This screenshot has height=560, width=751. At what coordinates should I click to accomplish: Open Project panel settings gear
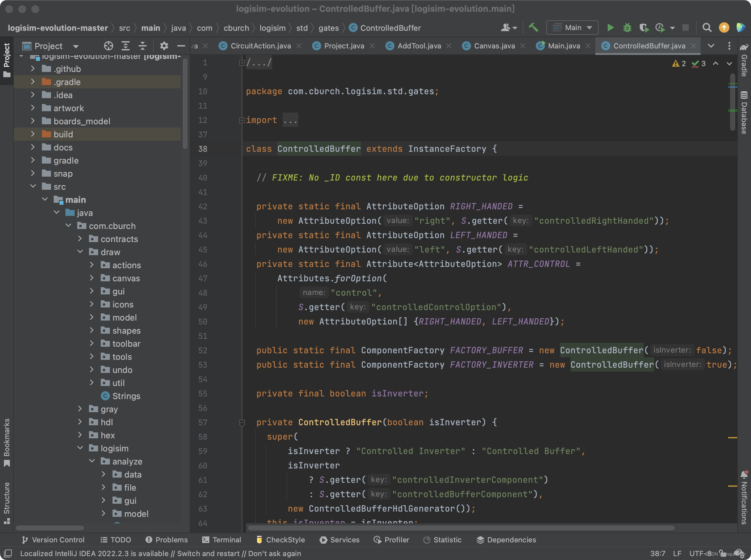(164, 46)
